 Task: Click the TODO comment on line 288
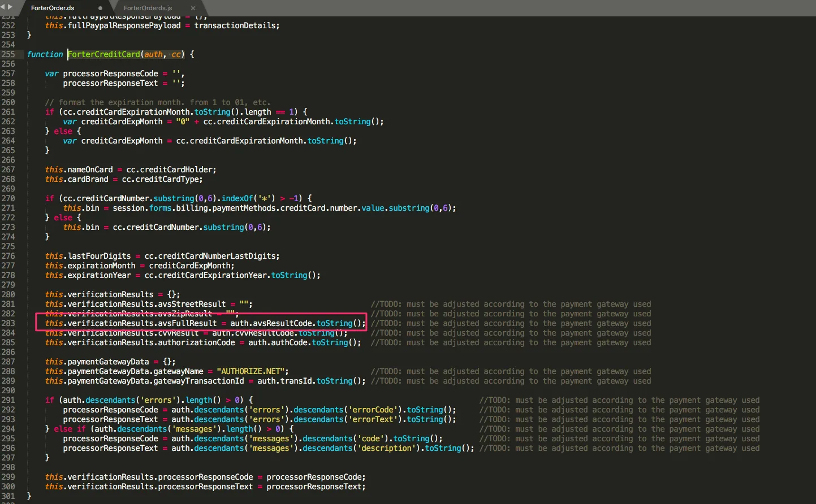pos(511,371)
